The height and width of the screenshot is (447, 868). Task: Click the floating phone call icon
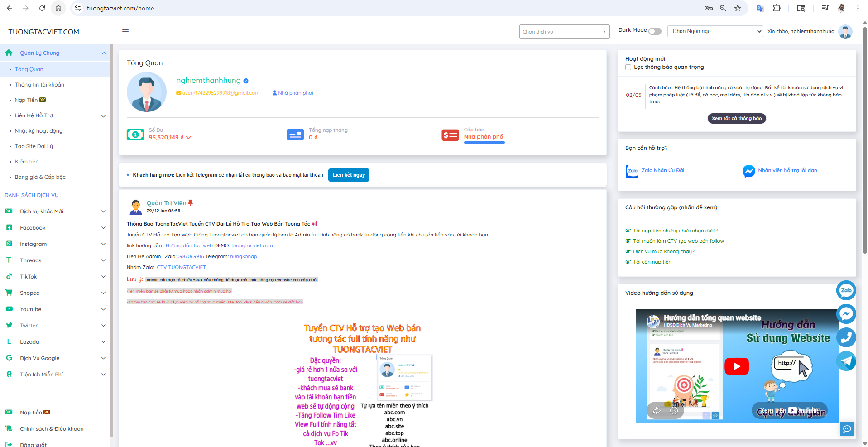pos(846,337)
